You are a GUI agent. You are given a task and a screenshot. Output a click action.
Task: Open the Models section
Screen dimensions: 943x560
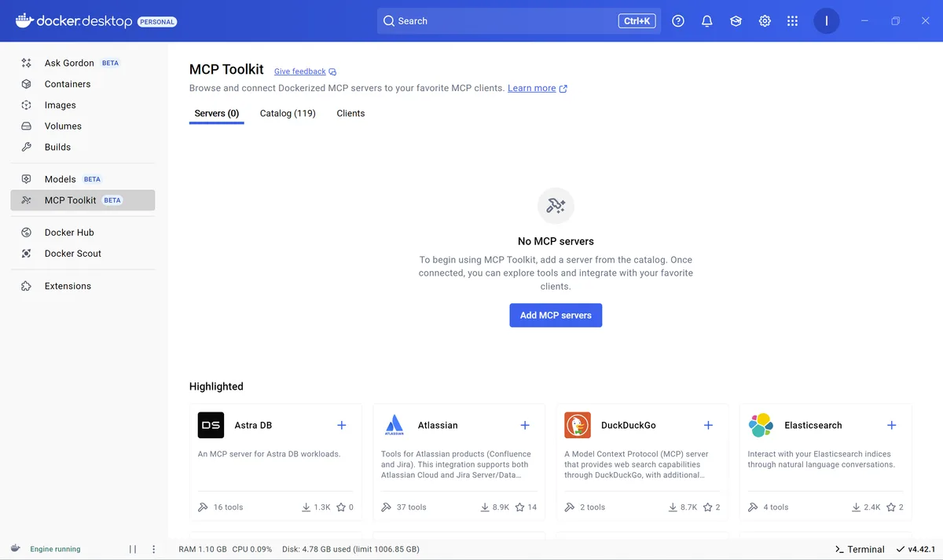tap(83, 179)
